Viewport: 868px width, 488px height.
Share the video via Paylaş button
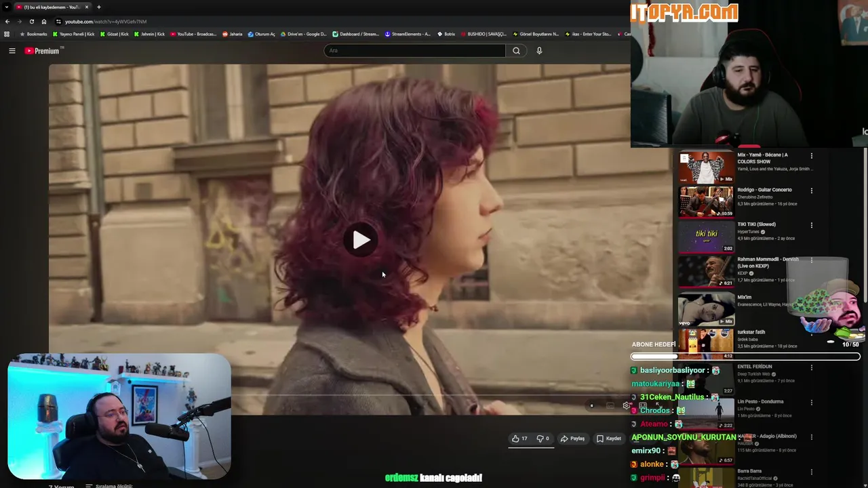pos(572,439)
